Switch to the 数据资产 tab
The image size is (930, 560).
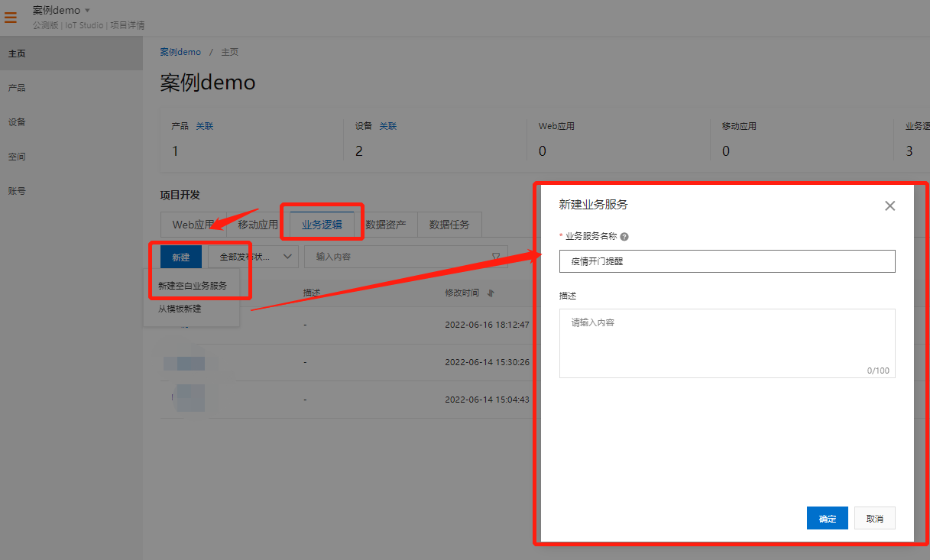[x=386, y=225]
